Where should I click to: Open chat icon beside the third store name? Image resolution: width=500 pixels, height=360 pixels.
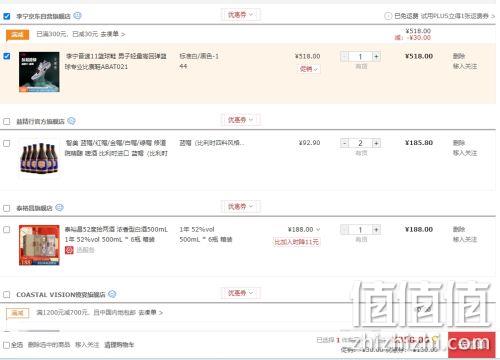point(59,207)
